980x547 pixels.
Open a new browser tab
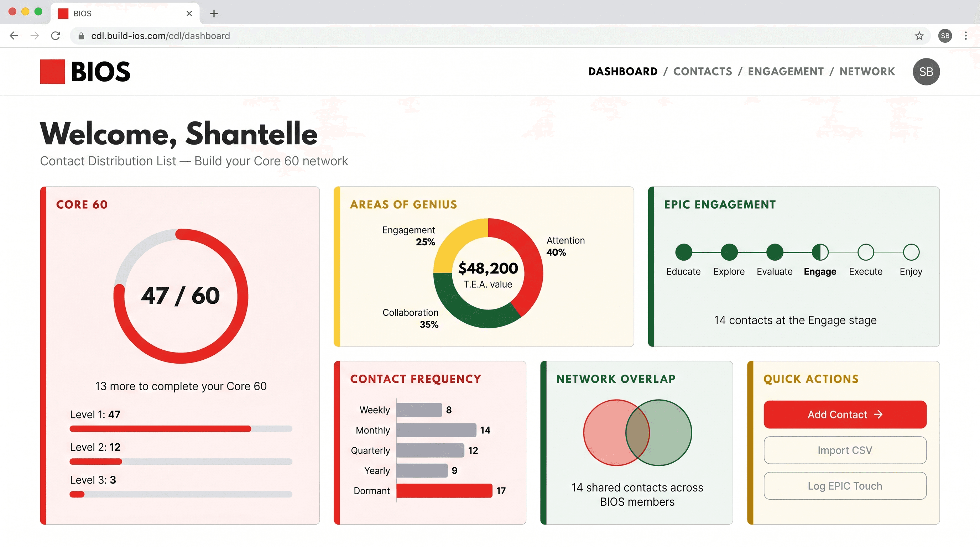214,14
